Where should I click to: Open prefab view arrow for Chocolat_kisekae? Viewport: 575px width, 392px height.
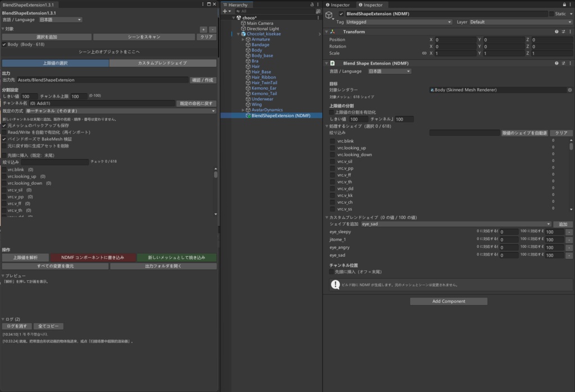click(320, 34)
